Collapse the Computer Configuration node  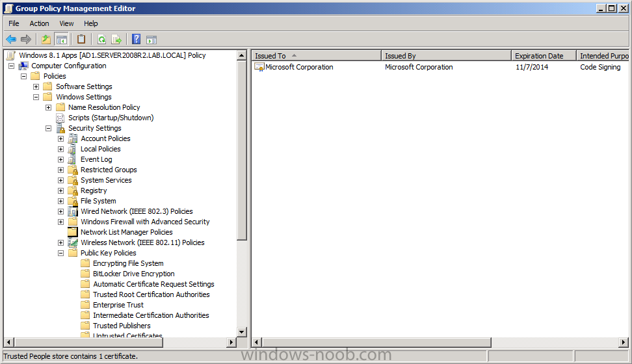[11, 66]
